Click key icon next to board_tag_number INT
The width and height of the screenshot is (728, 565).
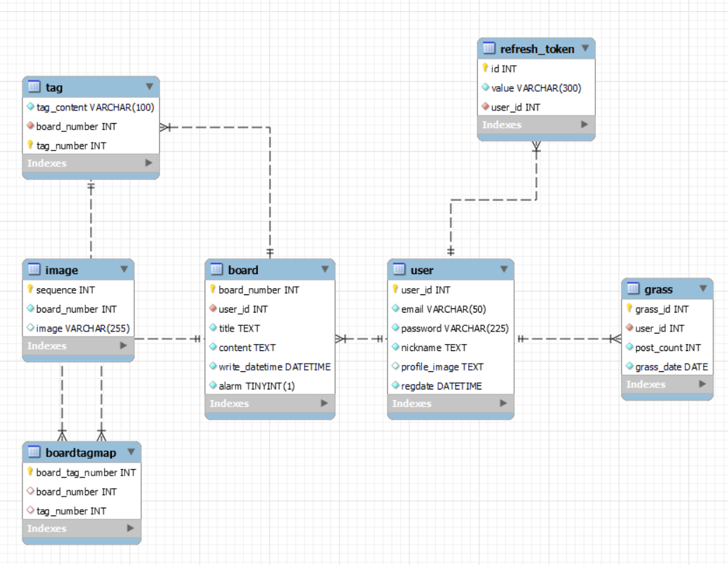tap(30, 471)
